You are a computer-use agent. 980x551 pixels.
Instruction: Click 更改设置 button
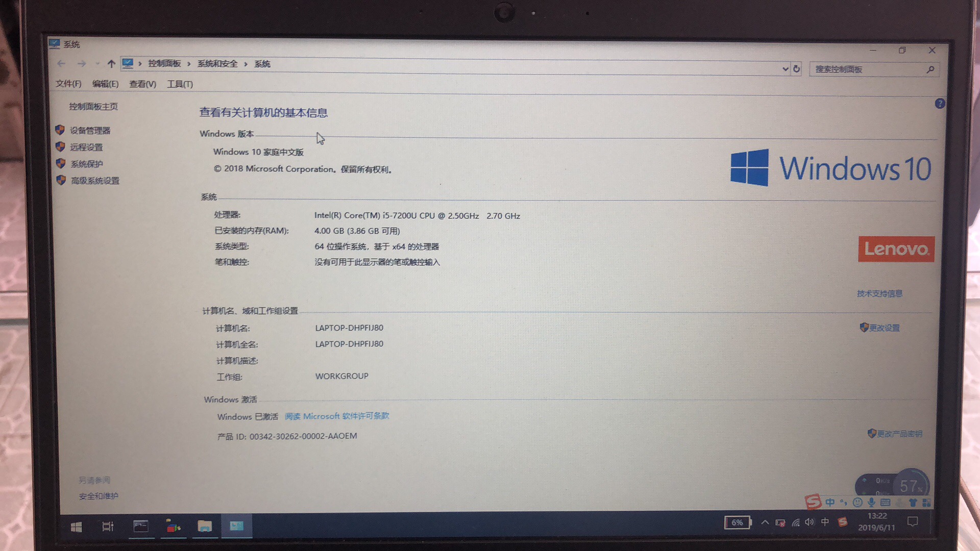[x=885, y=327]
